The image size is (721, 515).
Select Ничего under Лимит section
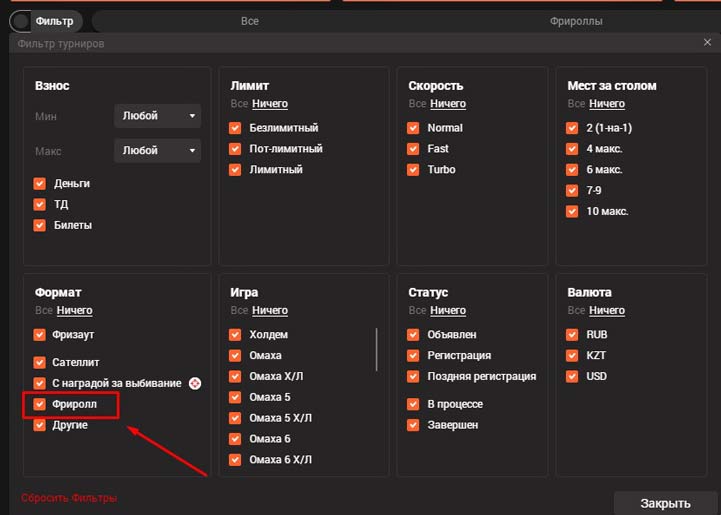pyautogui.click(x=269, y=104)
